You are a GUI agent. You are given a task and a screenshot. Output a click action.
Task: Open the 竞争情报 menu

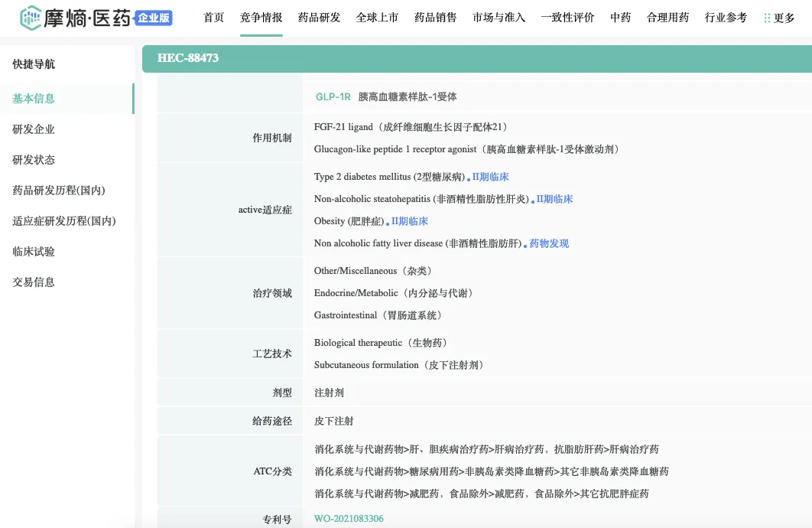pos(261,18)
